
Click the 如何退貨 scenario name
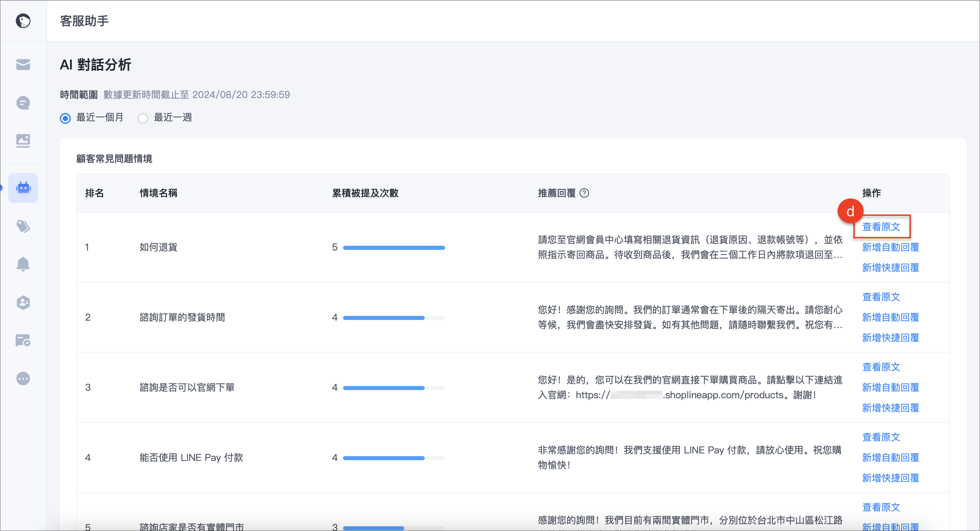[158, 247]
